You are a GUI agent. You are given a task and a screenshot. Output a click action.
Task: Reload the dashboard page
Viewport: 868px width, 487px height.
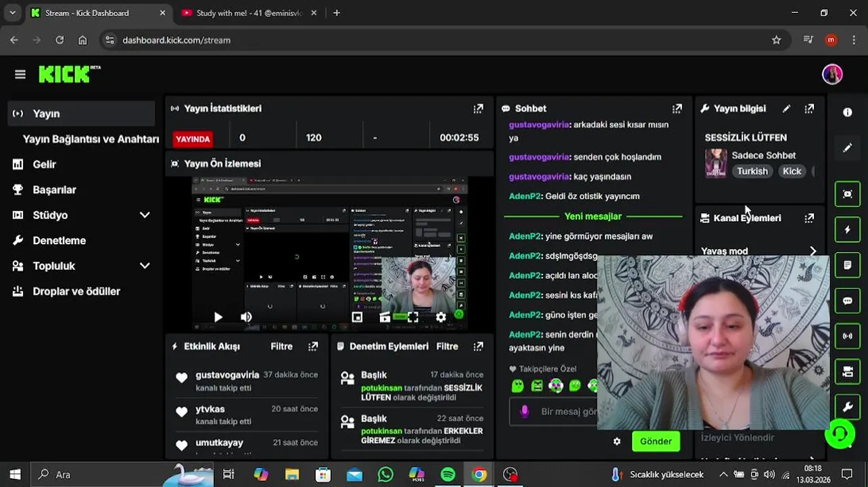[59, 40]
